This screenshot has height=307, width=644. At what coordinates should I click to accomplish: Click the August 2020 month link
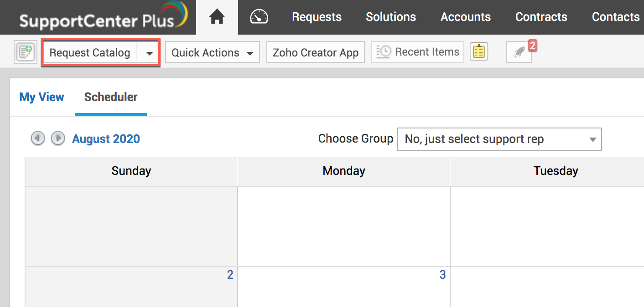tap(106, 139)
